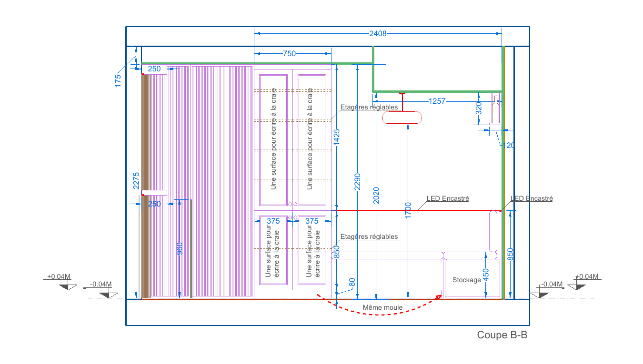643x364 pixels.
Task: Select the 80 dimension value
Action: (352, 282)
